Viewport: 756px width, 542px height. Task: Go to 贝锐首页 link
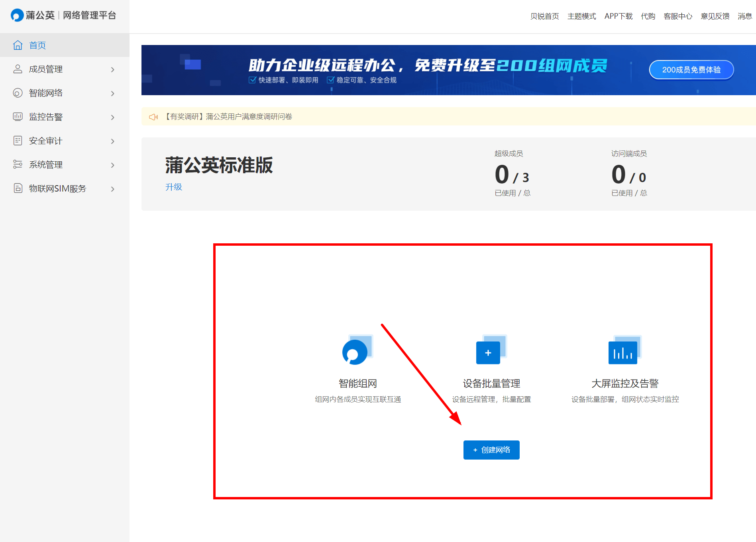(x=544, y=16)
